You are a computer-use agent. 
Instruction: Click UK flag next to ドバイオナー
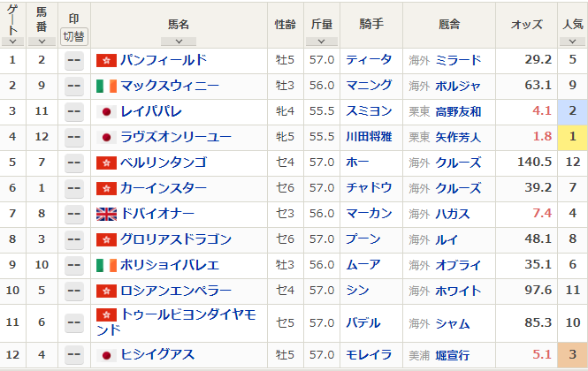tap(106, 214)
